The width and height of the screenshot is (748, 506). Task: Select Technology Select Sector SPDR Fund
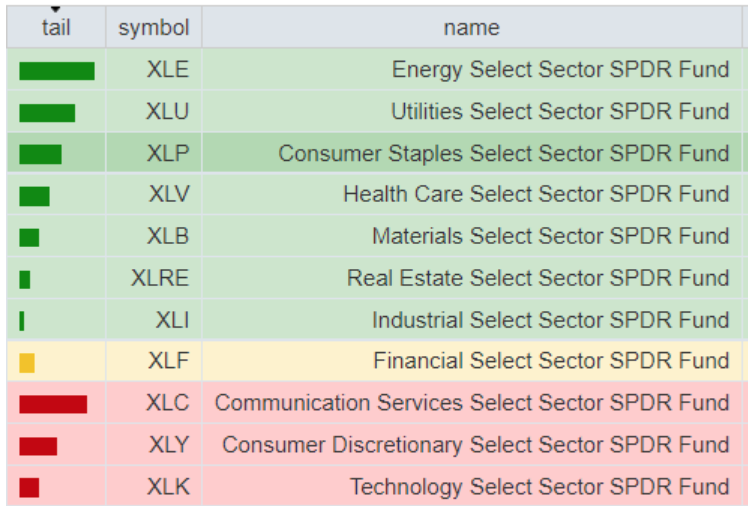pos(539,487)
